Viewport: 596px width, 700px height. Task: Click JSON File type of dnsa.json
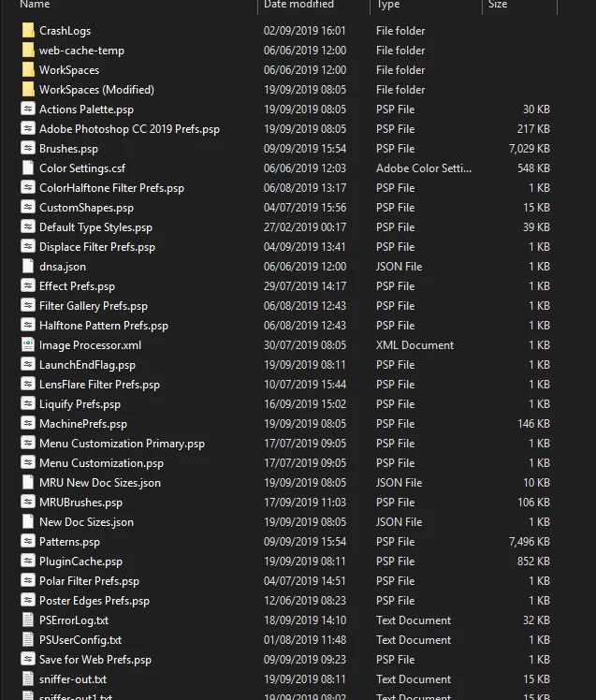pyautogui.click(x=400, y=266)
